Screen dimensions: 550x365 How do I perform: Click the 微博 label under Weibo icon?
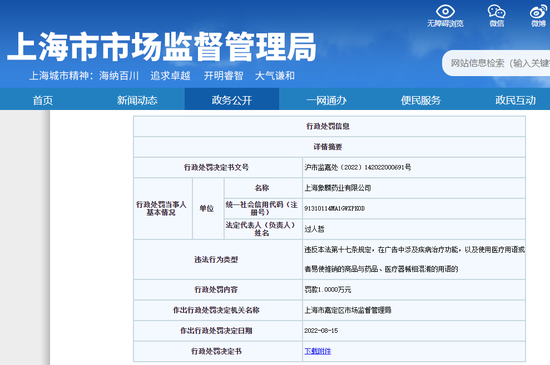(x=538, y=23)
